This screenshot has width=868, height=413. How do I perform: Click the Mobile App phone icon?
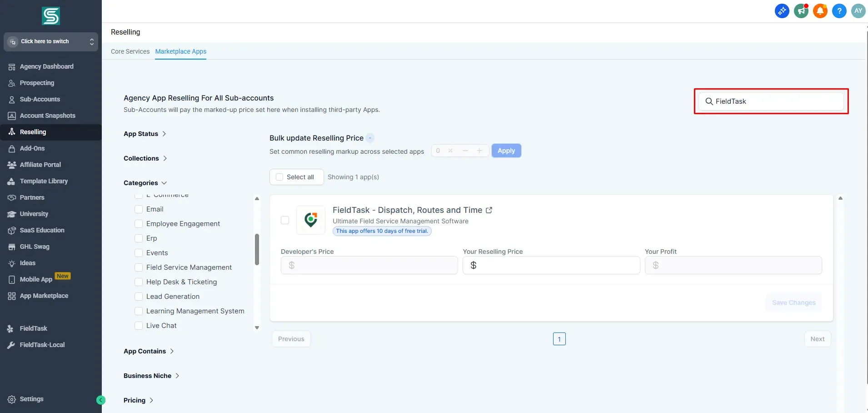(x=12, y=280)
